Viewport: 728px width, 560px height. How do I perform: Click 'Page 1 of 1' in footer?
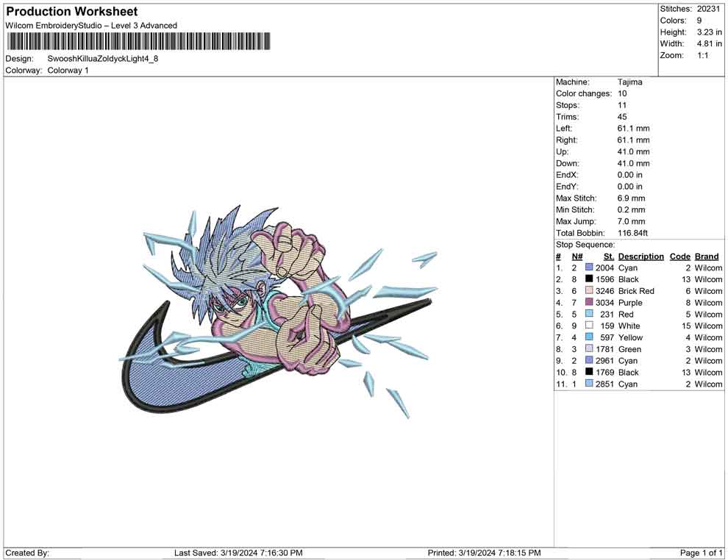[x=701, y=553]
